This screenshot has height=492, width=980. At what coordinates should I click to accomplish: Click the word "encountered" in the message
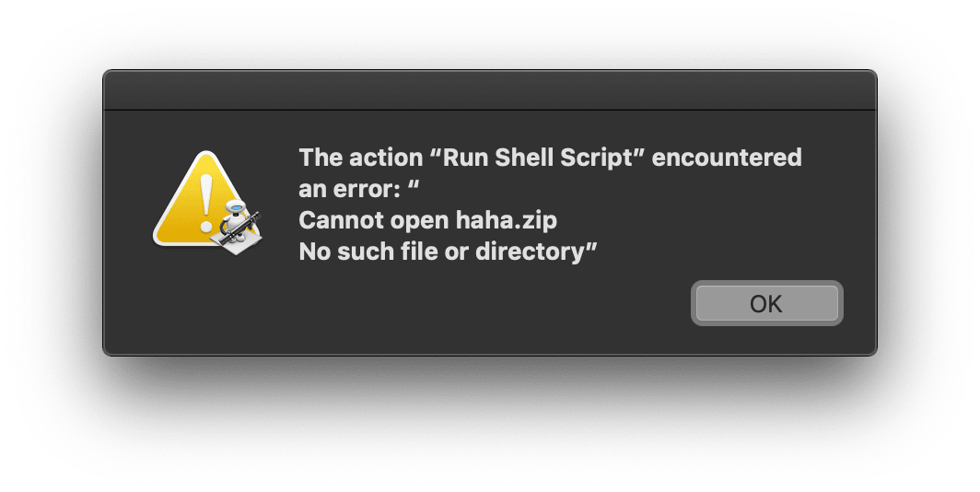[x=726, y=158]
